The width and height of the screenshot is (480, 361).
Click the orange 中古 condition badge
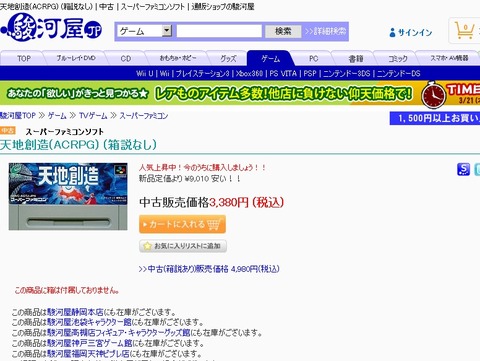[x=8, y=131]
